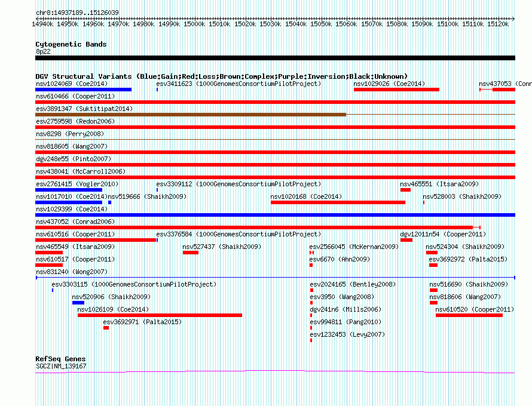This screenshot has width=532, height=406.
Task: Select the esv3411623 1000Genomes variant label
Action: click(x=239, y=84)
